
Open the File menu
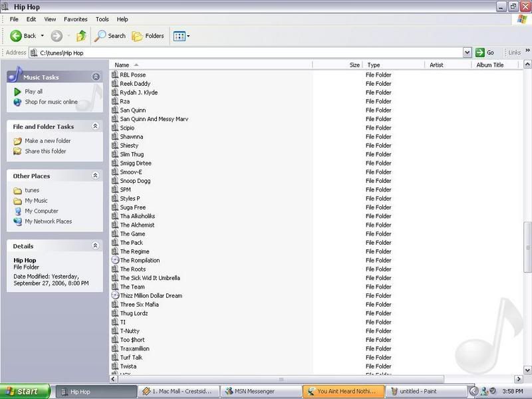click(14, 19)
